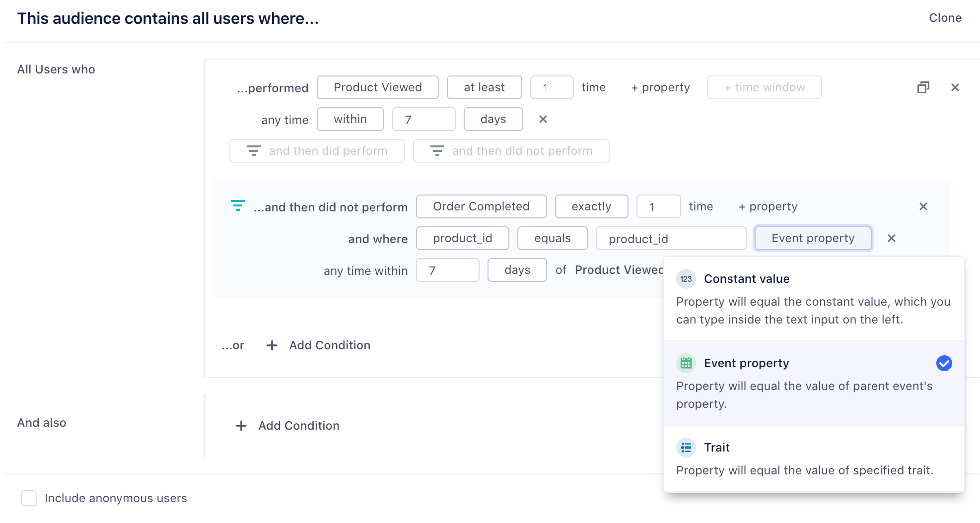Click the teal funnel icon beside did not perform
980x523 pixels.
click(238, 206)
